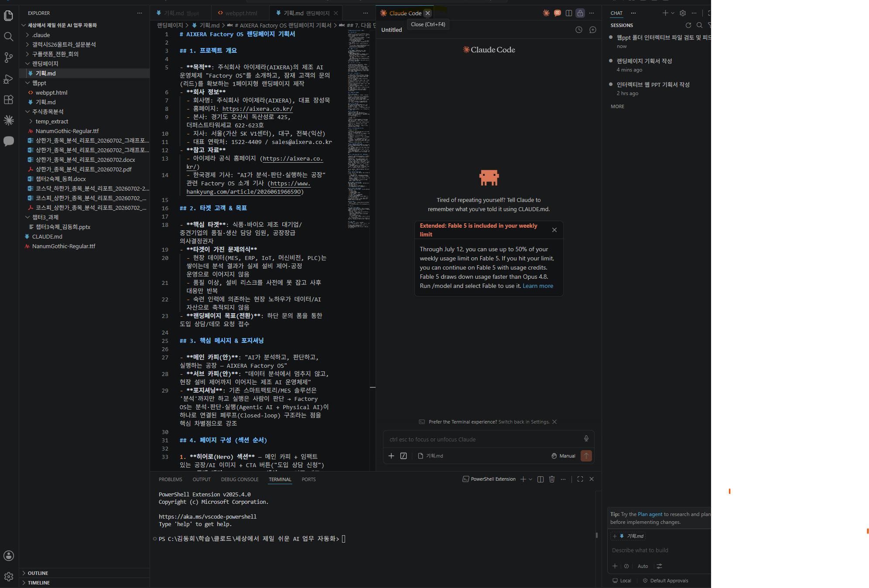Click Switch back in Settings link
Image resolution: width=869 pixels, height=588 pixels.
(524, 422)
